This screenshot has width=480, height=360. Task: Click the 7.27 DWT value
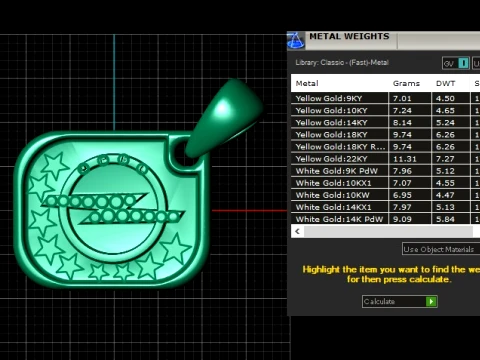(x=445, y=159)
